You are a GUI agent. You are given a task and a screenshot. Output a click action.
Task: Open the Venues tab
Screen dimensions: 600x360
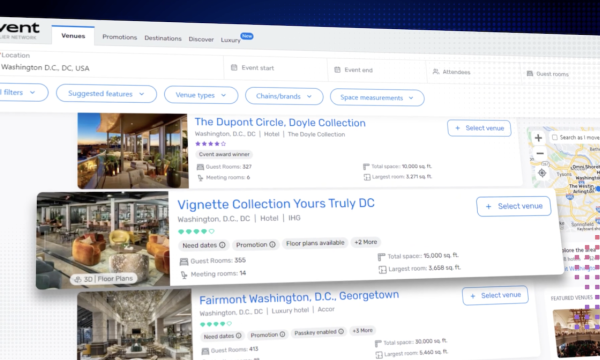(x=73, y=36)
